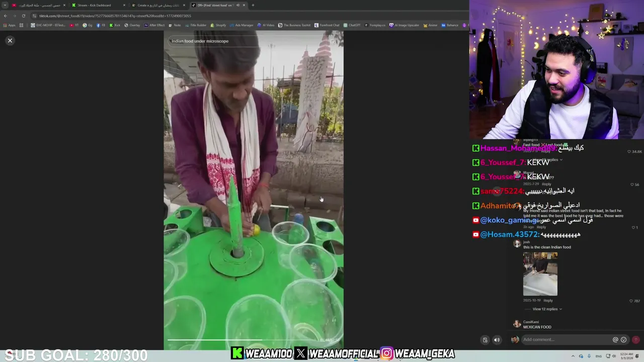The width and height of the screenshot is (644, 362).
Task: Switch to the 'Create a' browser tab
Action: pyautogui.click(x=158, y=5)
